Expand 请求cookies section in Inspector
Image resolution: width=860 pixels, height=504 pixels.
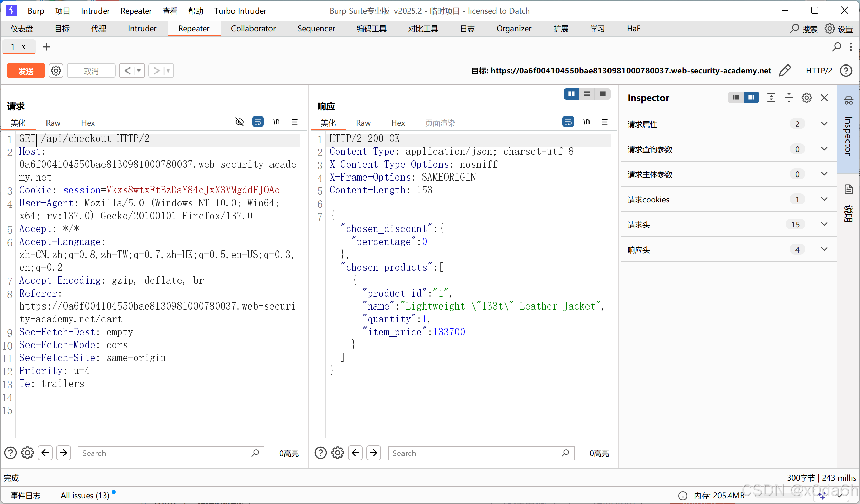tap(824, 199)
